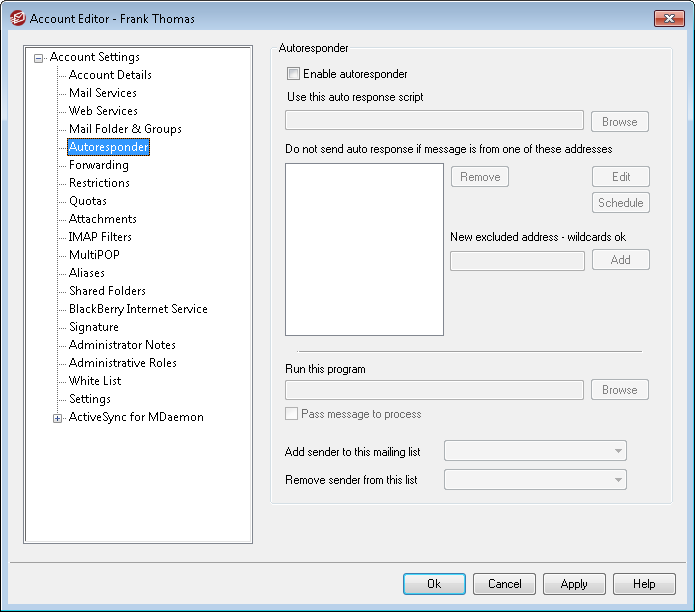This screenshot has height=612, width=695.
Task: Open the Add sender to mailing list dropdown
Action: click(x=535, y=451)
